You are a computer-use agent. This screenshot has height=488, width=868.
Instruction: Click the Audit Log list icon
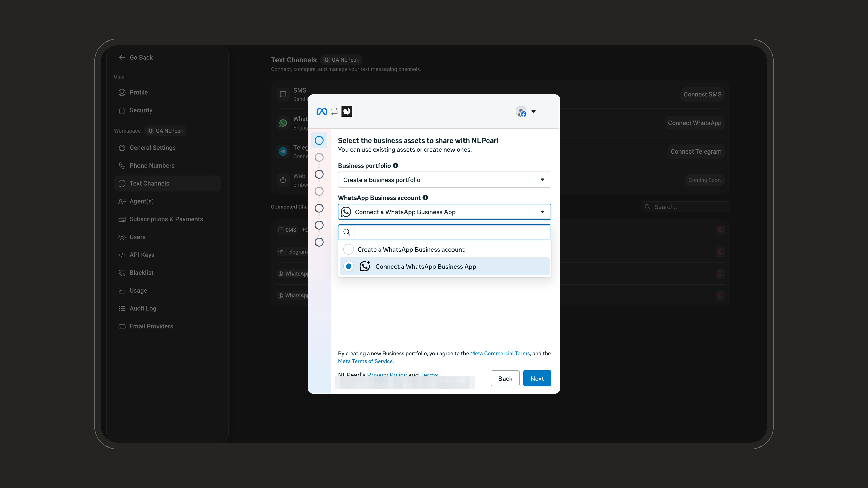pos(122,309)
